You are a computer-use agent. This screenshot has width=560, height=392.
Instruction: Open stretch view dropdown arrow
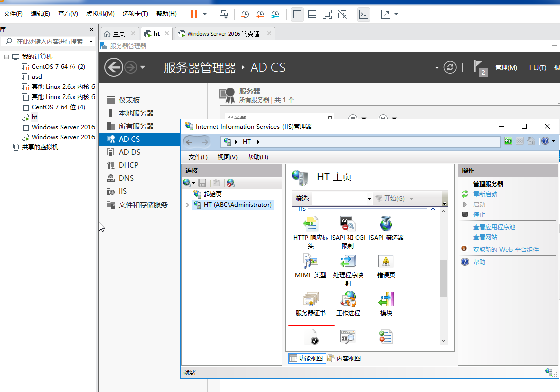[396, 14]
